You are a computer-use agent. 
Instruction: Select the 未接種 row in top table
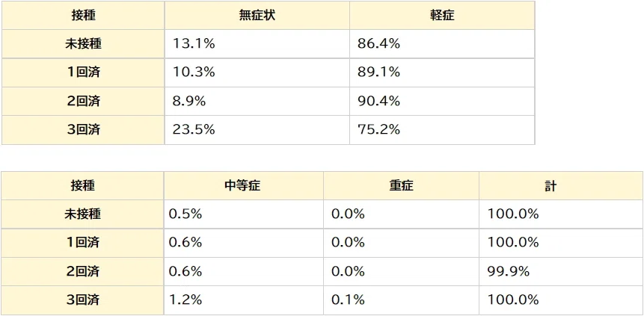click(x=269, y=44)
